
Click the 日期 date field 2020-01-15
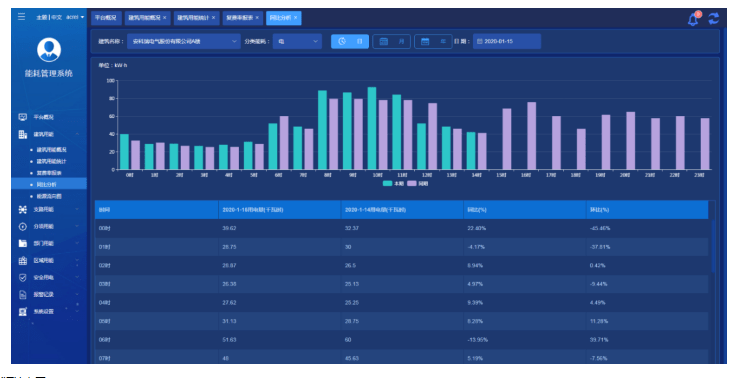pos(507,41)
